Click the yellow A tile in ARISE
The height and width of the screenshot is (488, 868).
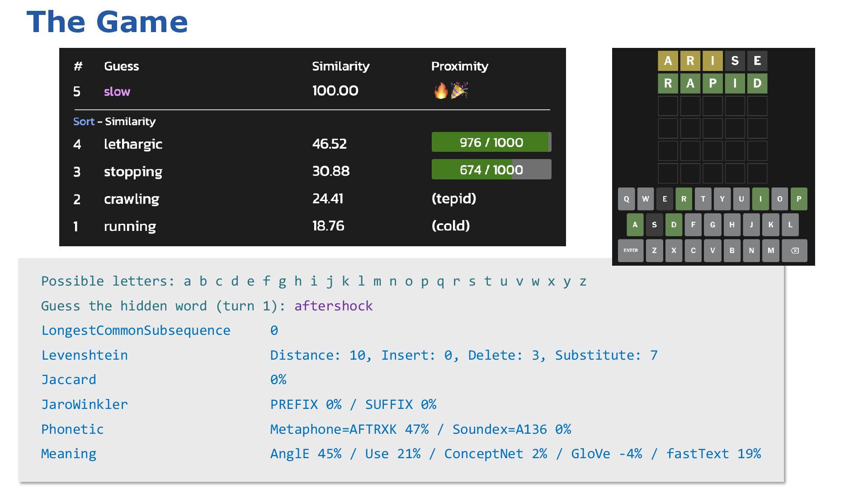[668, 61]
